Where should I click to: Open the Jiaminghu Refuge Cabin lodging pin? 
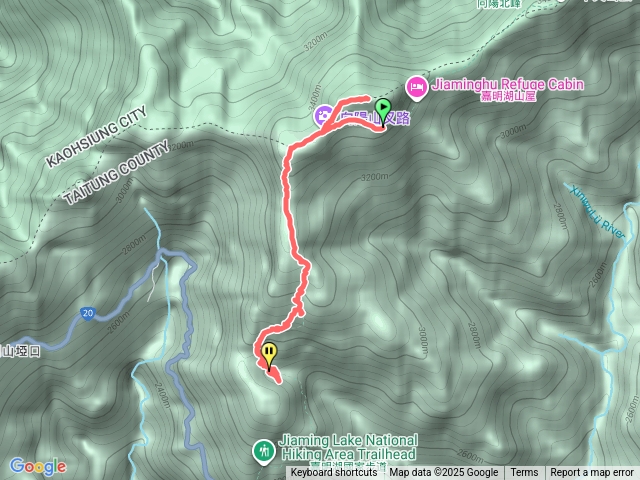(x=416, y=88)
